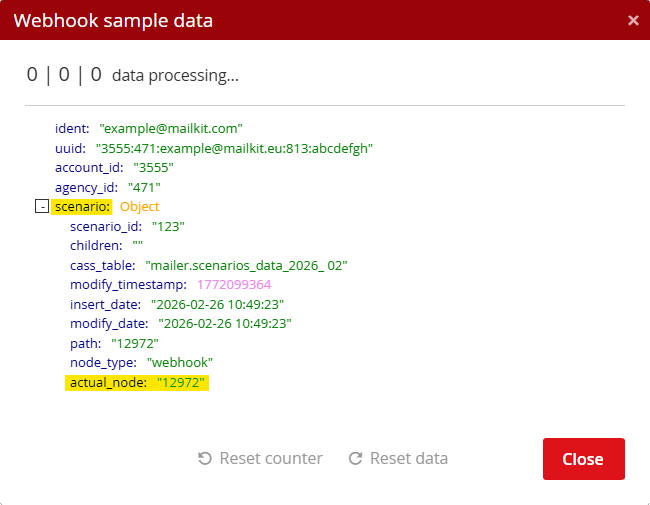Click the agency_id value "471"
The height and width of the screenshot is (505, 650).
tap(144, 187)
